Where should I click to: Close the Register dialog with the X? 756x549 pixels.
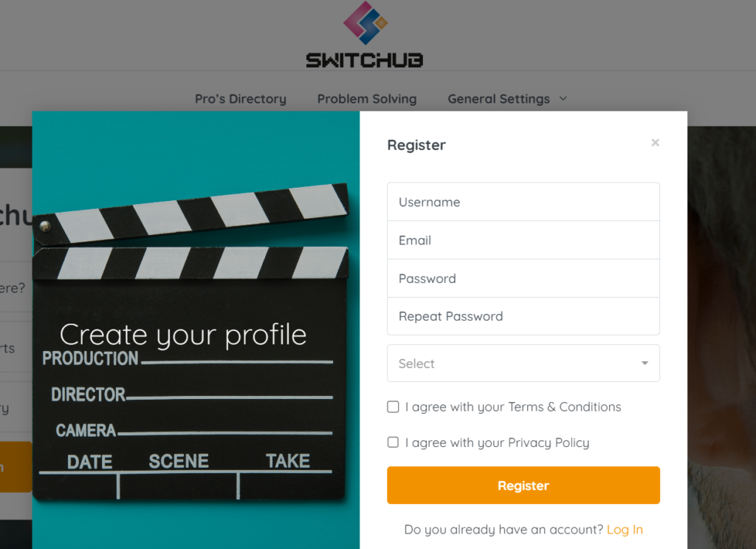(x=655, y=143)
